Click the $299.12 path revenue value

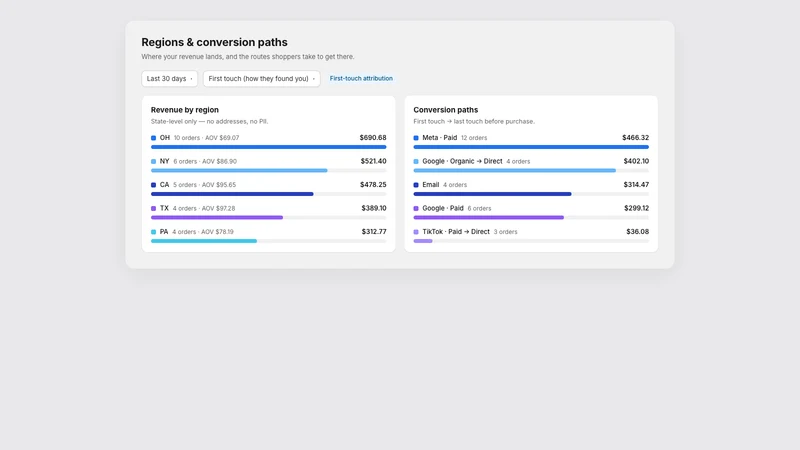(637, 208)
